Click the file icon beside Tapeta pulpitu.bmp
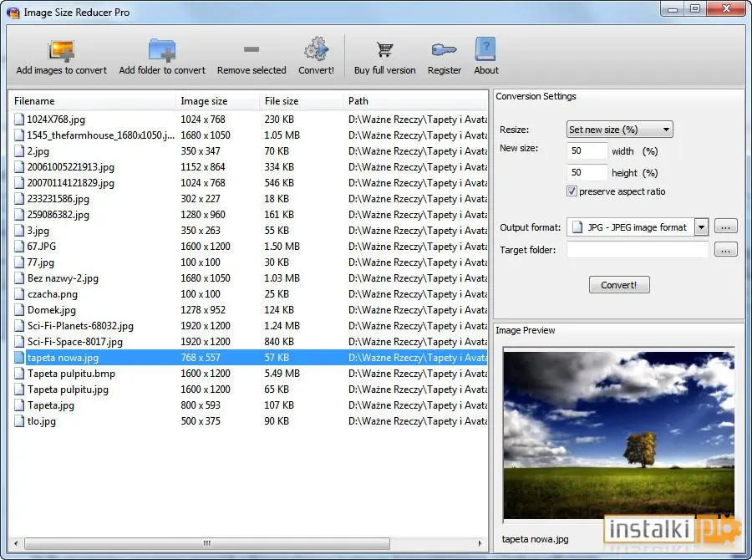 [19, 374]
